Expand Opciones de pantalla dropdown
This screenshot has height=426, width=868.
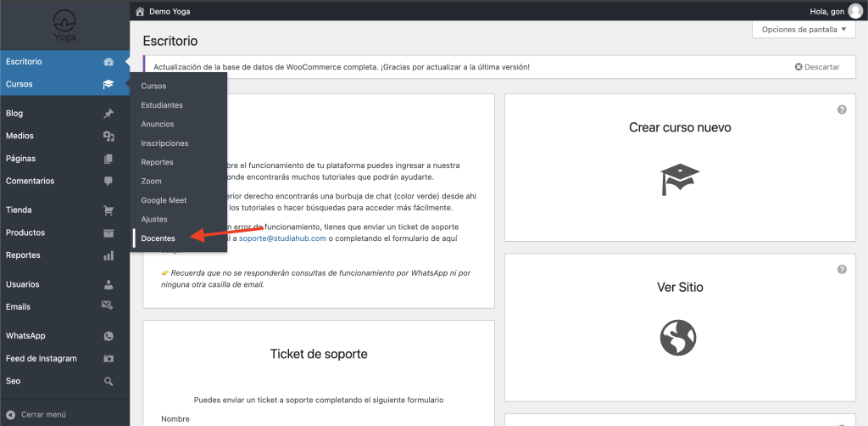pyautogui.click(x=803, y=30)
